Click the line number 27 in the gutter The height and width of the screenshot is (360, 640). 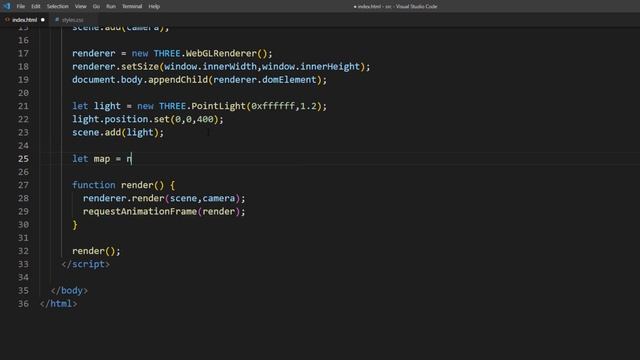(23, 185)
